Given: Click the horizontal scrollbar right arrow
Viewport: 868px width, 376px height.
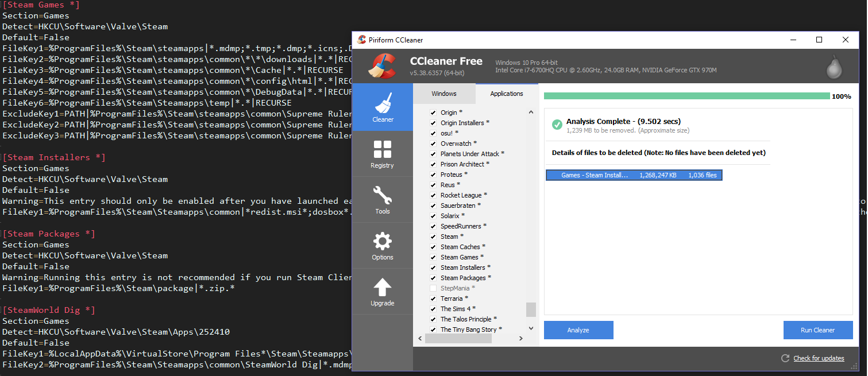Looking at the screenshot, I should pos(521,339).
